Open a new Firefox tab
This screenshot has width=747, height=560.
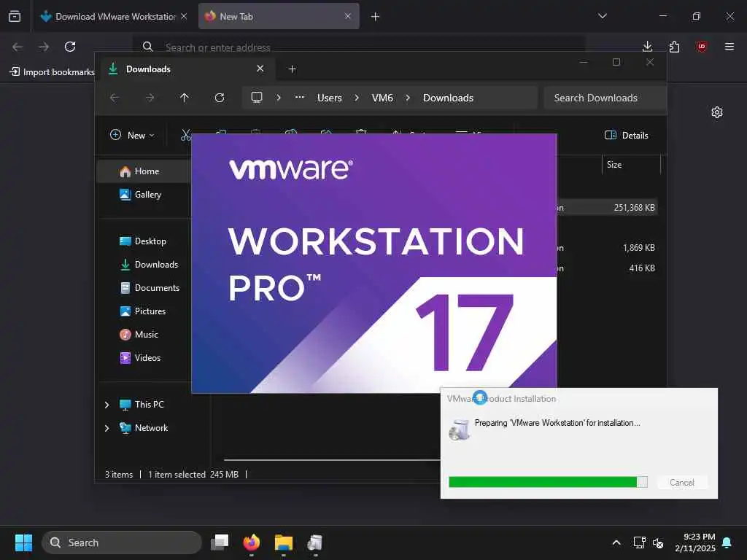click(375, 17)
